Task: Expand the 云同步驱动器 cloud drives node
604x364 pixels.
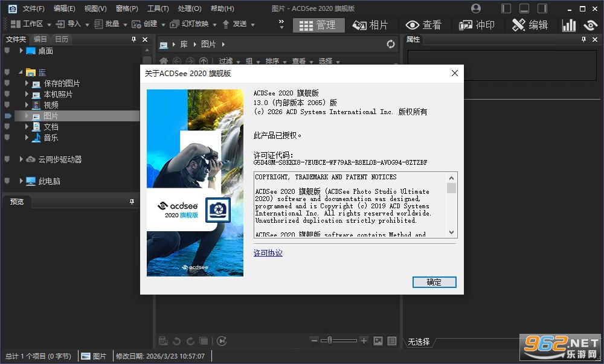Action: (21, 159)
